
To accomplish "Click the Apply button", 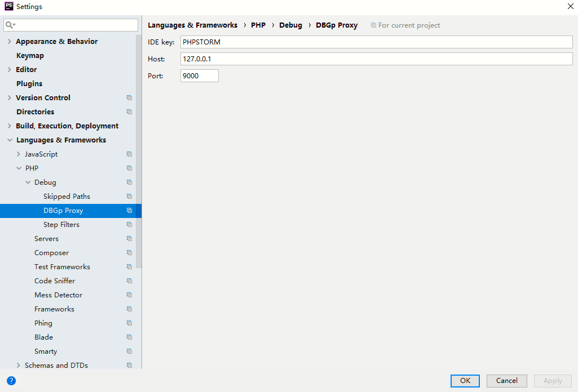I will 553,381.
